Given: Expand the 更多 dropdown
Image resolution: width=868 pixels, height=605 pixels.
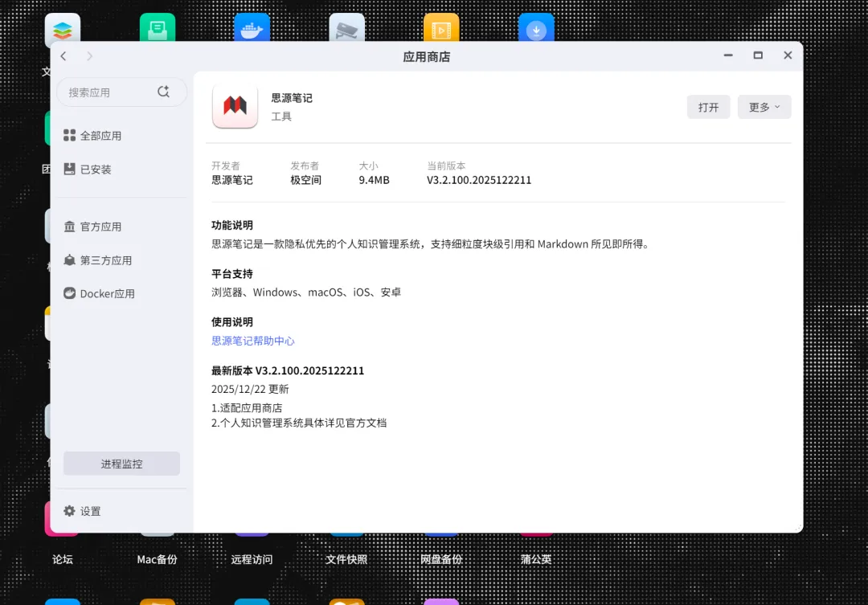Looking at the screenshot, I should click(764, 107).
